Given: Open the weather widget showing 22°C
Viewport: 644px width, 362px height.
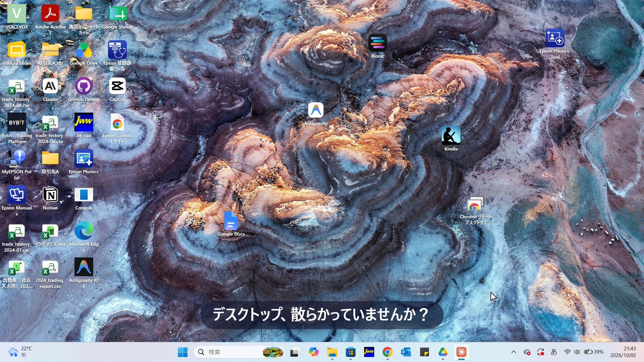Looking at the screenshot, I should point(20,352).
